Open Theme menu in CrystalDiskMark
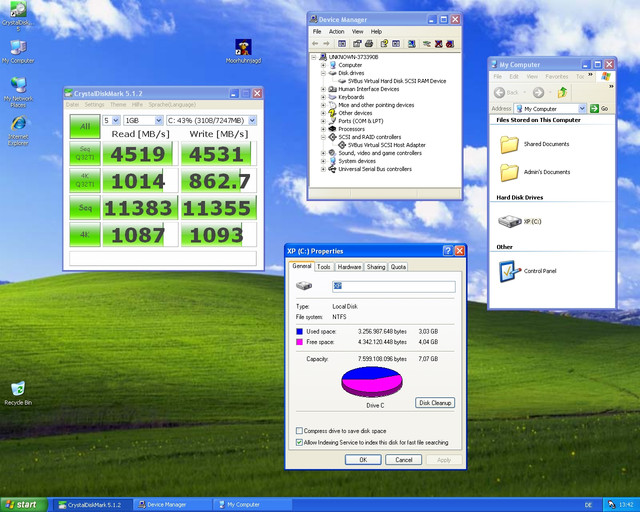This screenshot has width=640, height=512. point(118,105)
